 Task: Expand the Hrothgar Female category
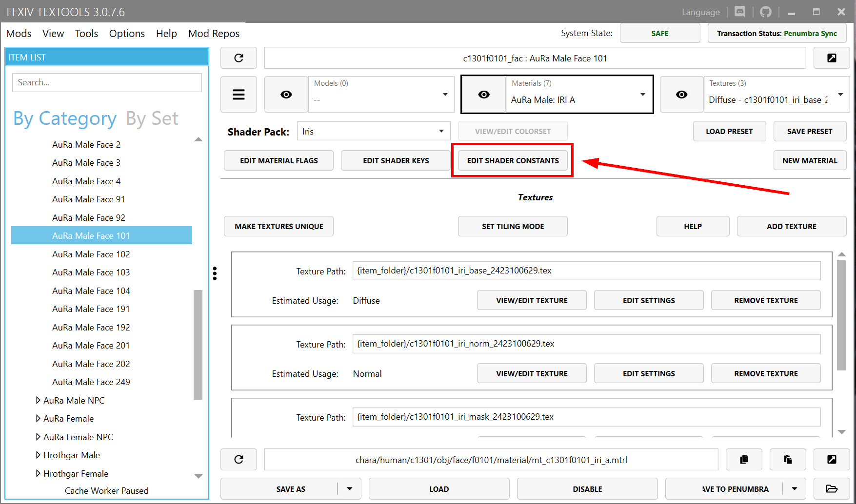tap(38, 473)
